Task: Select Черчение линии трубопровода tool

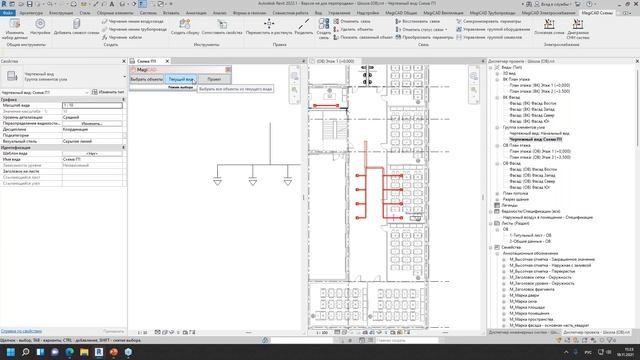Action: pyautogui.click(x=134, y=29)
